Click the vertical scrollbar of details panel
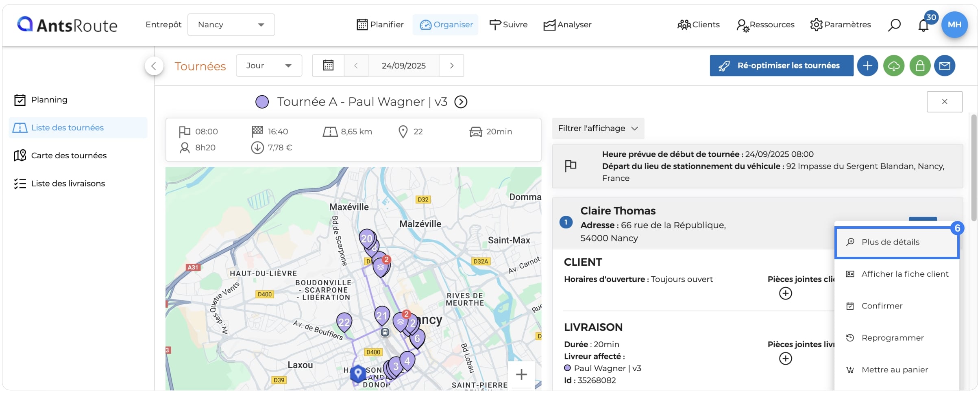Screen dimensions: 980x396 974,168
